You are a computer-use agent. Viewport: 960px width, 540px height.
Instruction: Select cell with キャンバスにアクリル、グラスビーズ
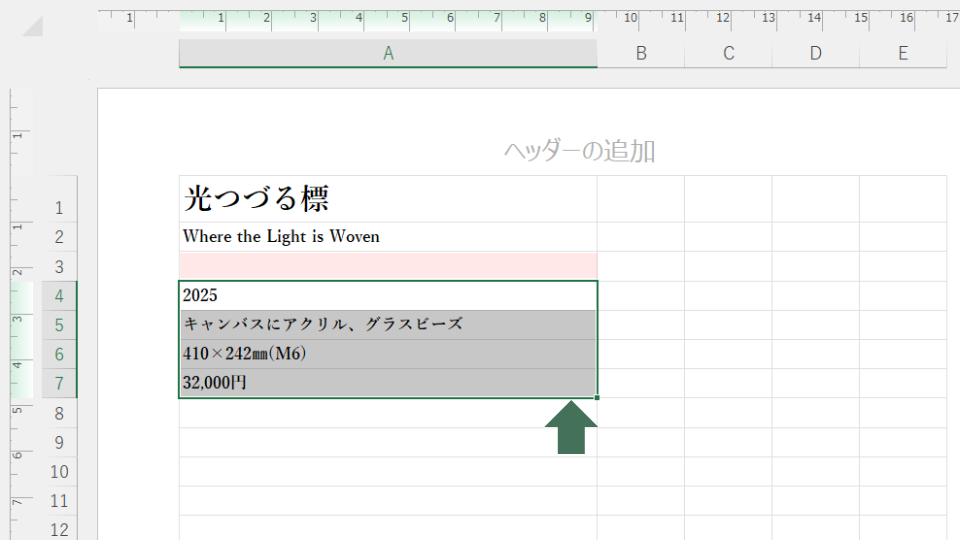tap(388, 325)
